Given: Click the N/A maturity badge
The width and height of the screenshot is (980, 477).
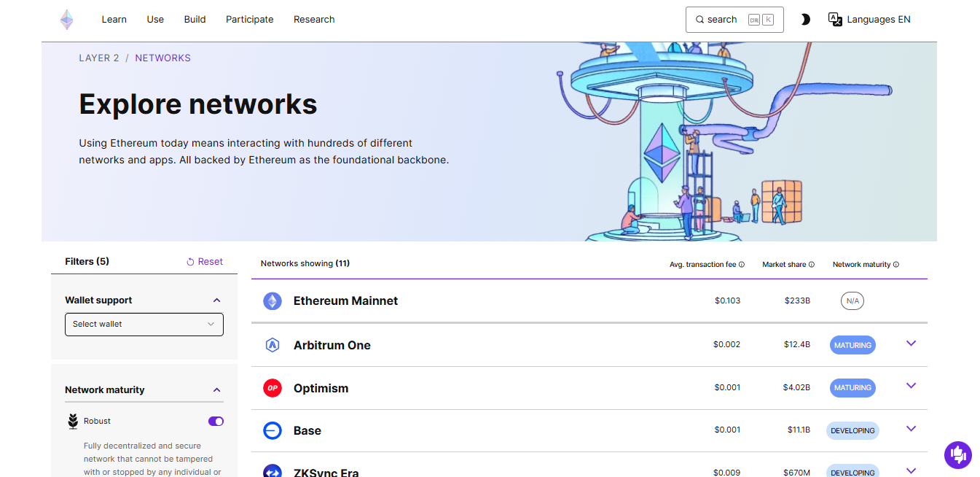Looking at the screenshot, I should pyautogui.click(x=852, y=300).
